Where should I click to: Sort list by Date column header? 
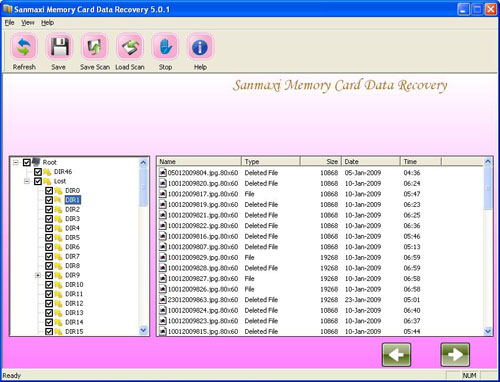(371, 162)
